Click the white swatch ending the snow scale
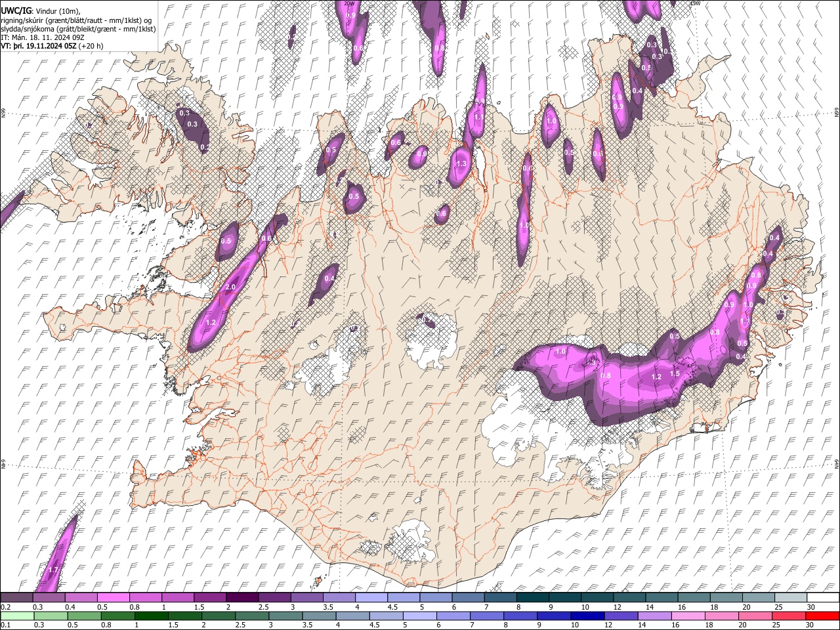Screen dimensions: 840x630 (822, 597)
